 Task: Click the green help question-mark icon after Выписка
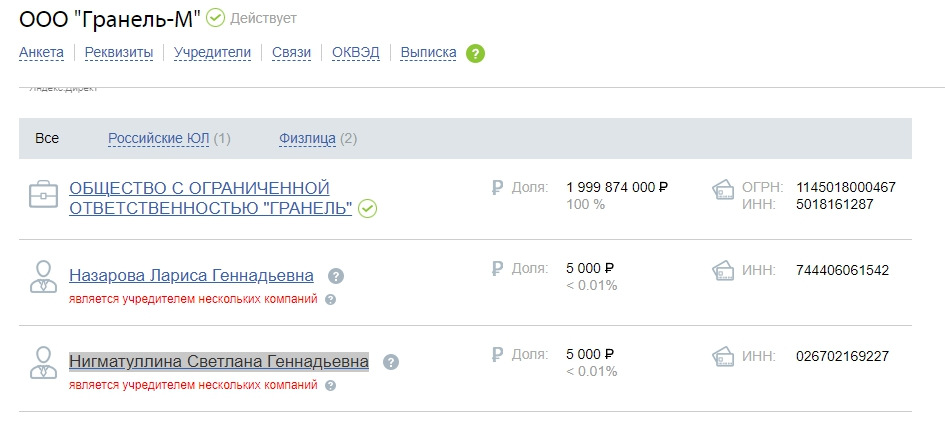click(x=475, y=53)
